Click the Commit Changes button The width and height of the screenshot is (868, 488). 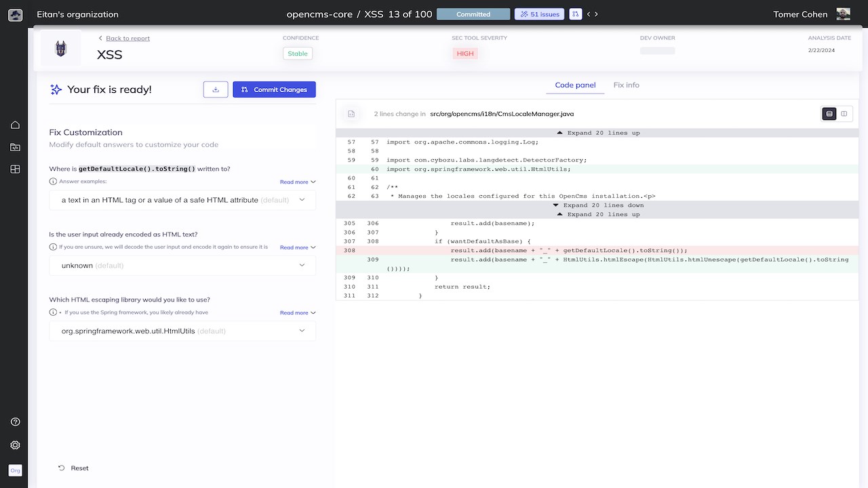coord(274,89)
